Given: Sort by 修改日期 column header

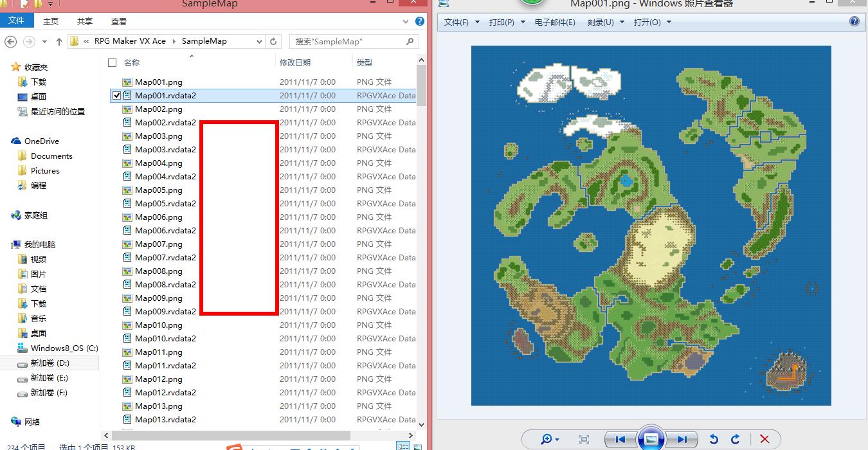Looking at the screenshot, I should click(295, 62).
